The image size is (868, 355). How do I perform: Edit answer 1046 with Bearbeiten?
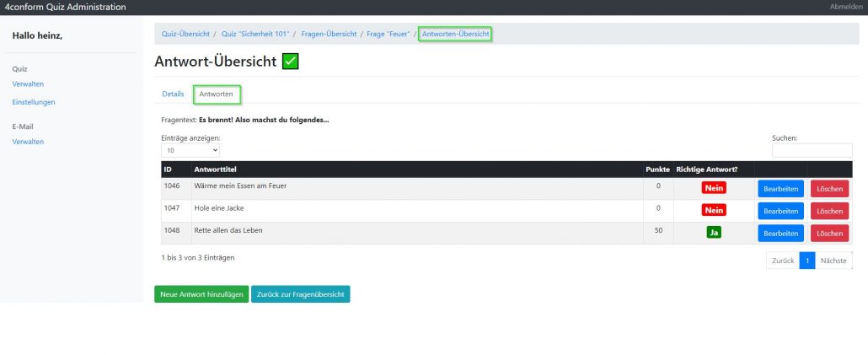[x=780, y=188]
